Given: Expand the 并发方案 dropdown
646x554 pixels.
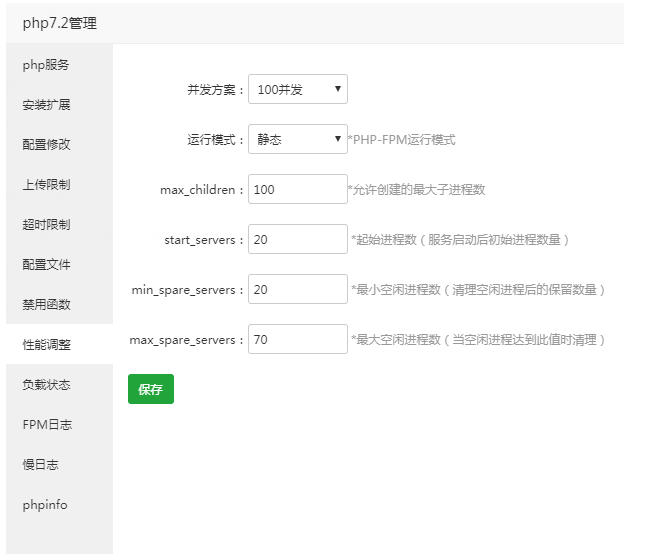Looking at the screenshot, I should (x=298, y=89).
